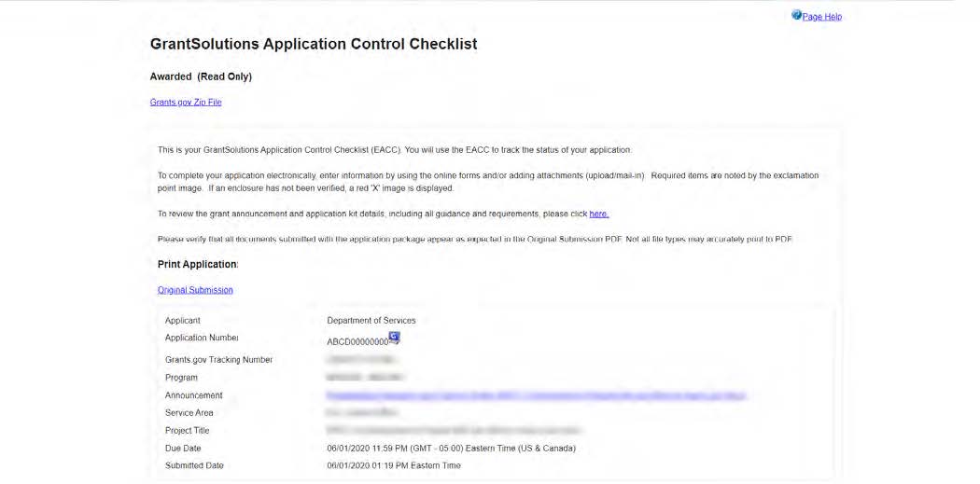Click the Page Help globe icon
This screenshot has width=980, height=484.
[x=796, y=16]
